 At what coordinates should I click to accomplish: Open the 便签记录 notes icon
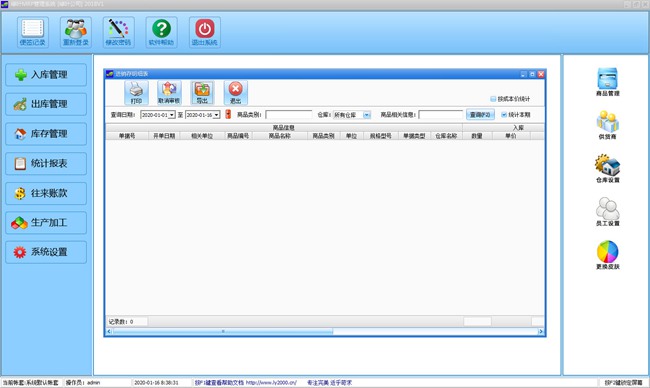(x=33, y=32)
